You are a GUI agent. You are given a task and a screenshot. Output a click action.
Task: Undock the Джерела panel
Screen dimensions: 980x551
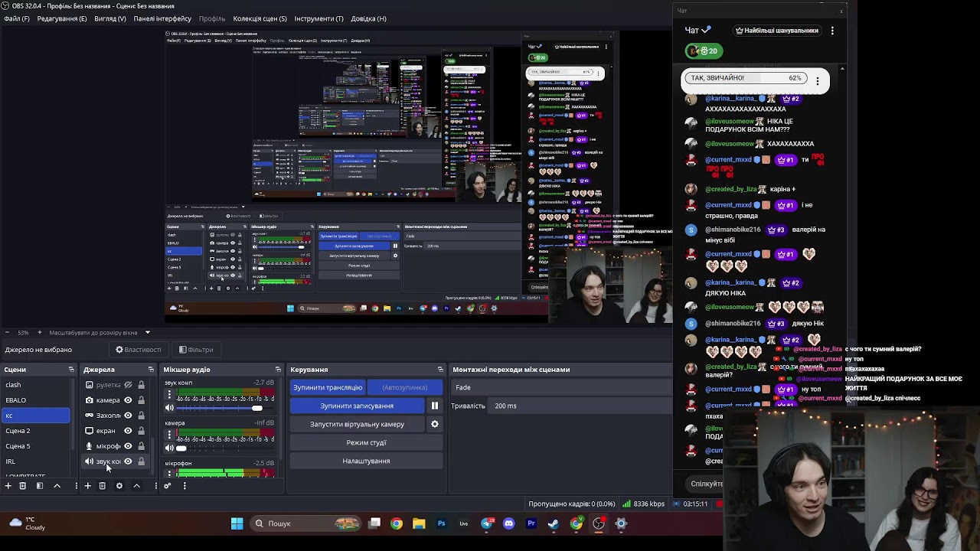[151, 370]
